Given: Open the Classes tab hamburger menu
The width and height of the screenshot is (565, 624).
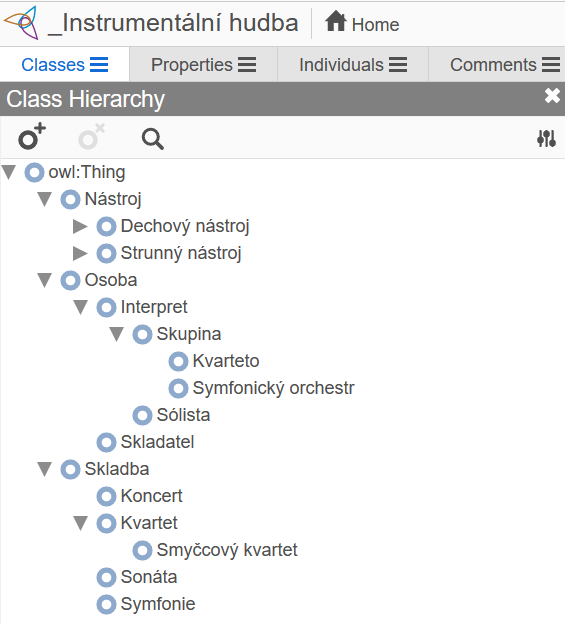Looking at the screenshot, I should [x=99, y=64].
